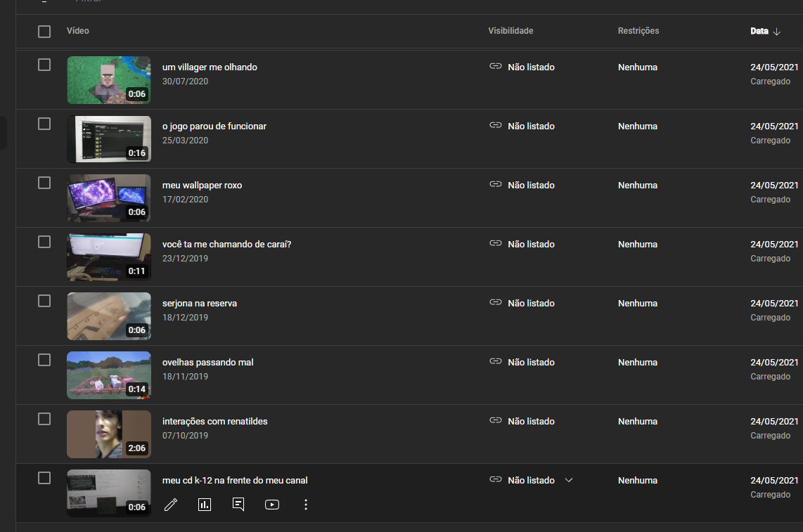
Task: Click 'Carregado' label in 'ovelhas passando mal' row
Action: [x=770, y=377]
